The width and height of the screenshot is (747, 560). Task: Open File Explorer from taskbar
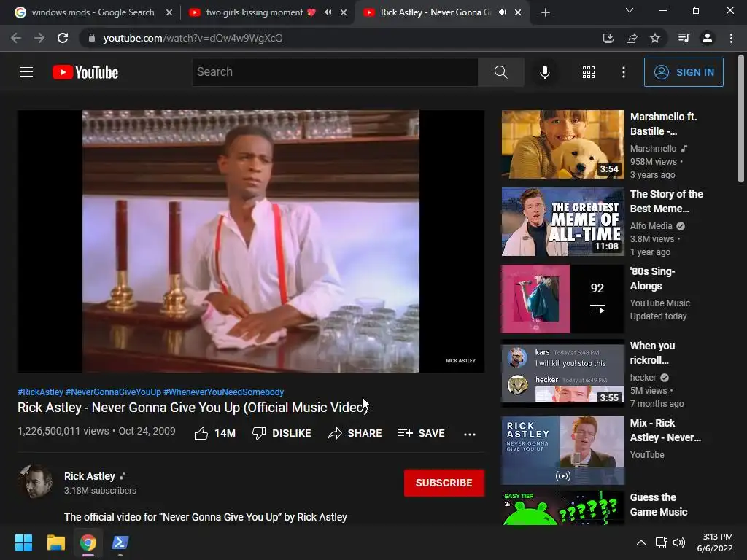click(x=55, y=542)
